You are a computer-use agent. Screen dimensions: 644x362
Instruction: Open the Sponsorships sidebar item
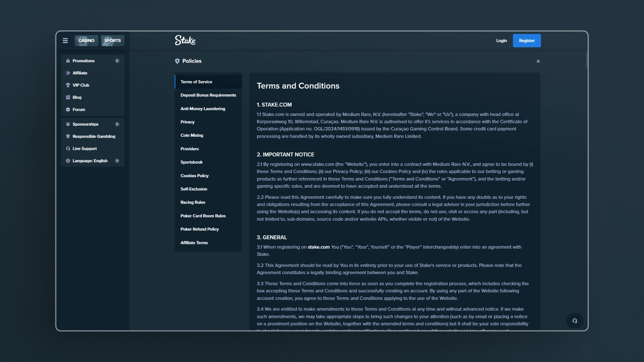click(93, 124)
